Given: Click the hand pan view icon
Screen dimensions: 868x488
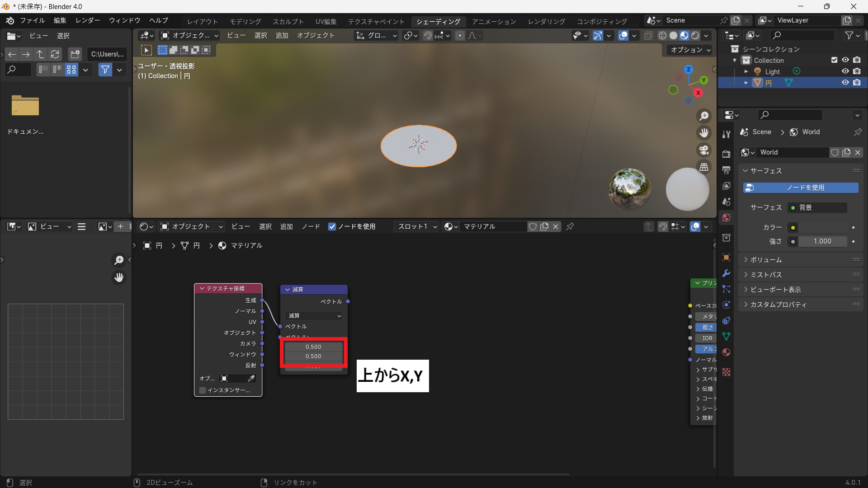Looking at the screenshot, I should [x=704, y=133].
